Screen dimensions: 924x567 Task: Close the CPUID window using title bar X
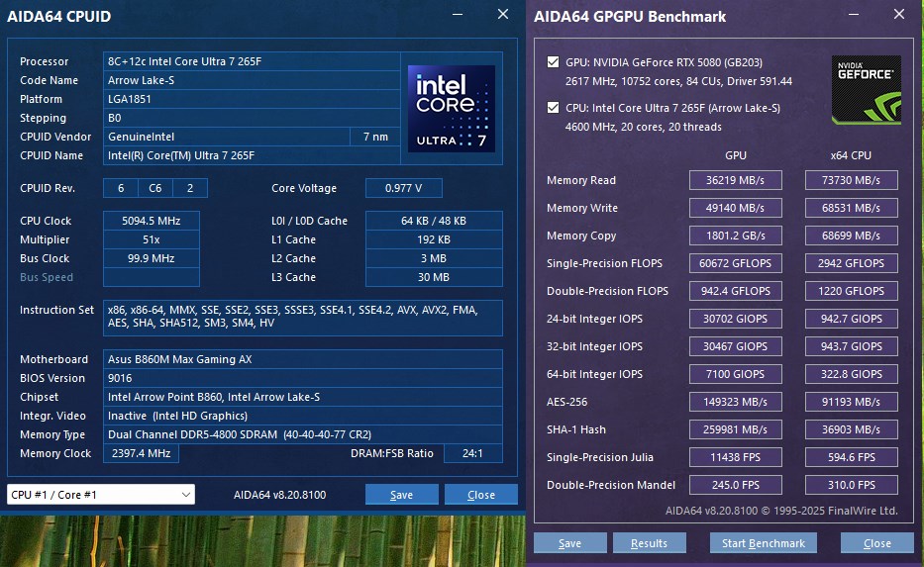503,15
